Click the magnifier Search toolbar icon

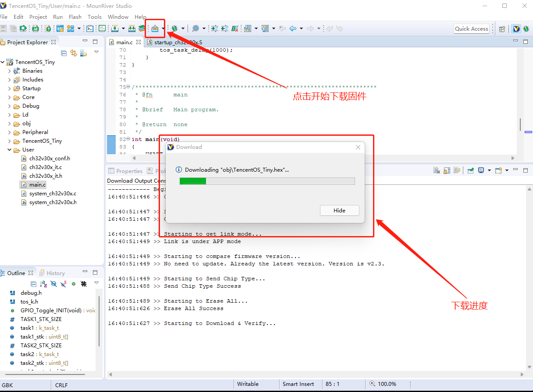(195, 28)
